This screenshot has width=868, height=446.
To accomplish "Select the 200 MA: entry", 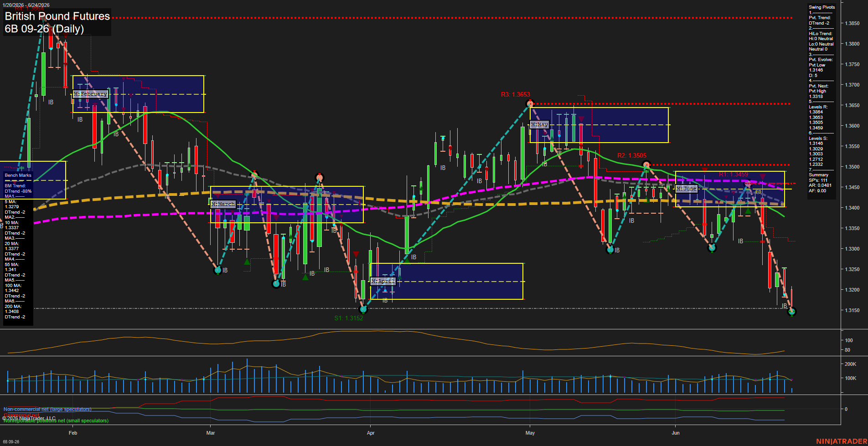I will click(13, 307).
